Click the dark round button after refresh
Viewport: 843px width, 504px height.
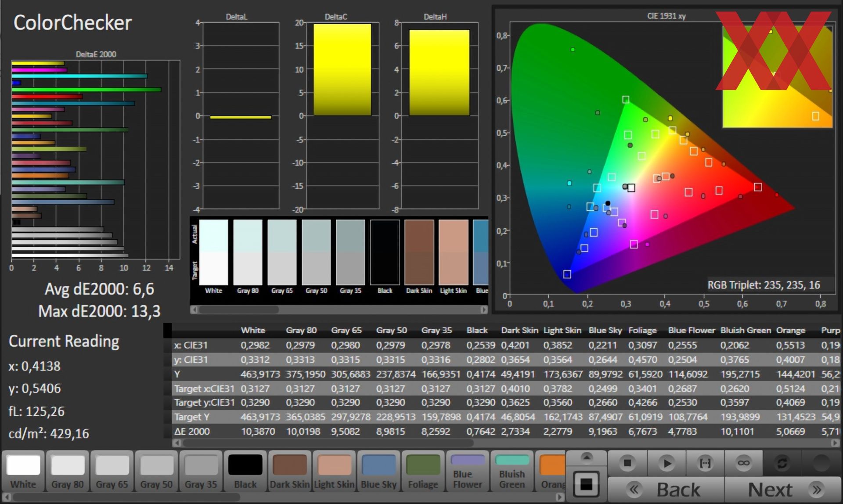coord(821,463)
